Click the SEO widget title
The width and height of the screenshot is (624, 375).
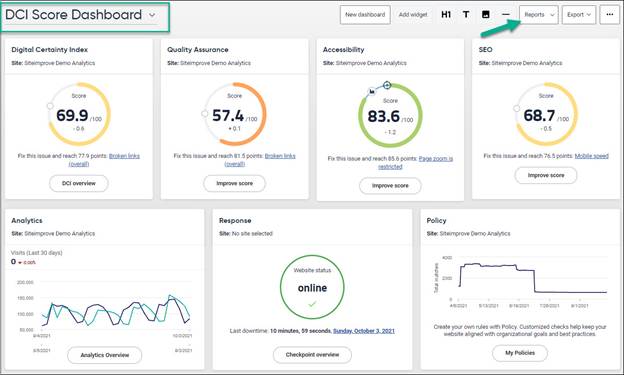485,50
